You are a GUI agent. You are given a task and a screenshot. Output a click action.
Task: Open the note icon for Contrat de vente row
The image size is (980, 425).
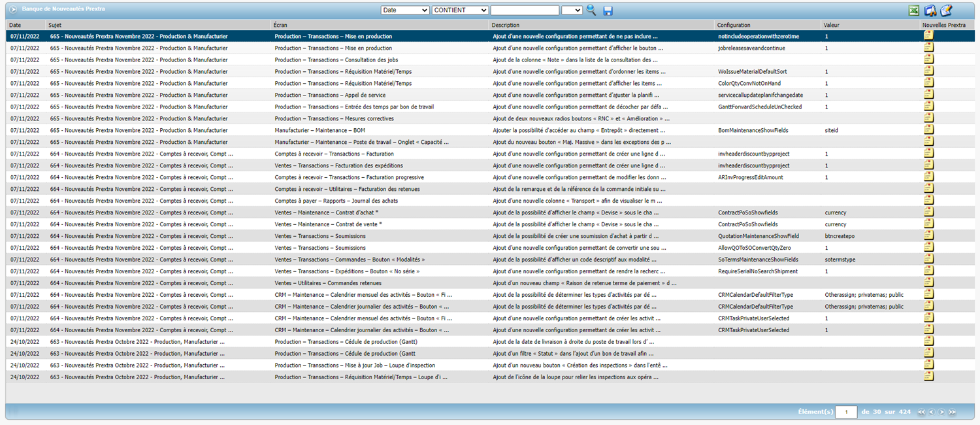click(928, 224)
